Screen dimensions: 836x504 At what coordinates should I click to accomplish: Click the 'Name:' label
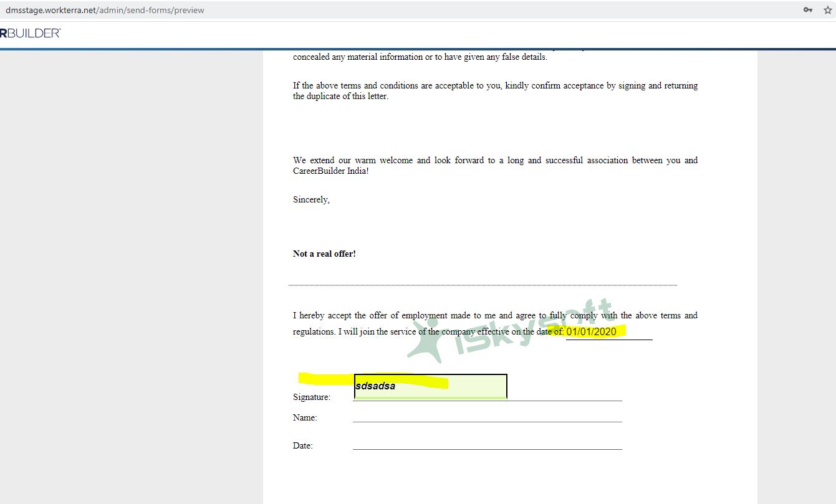coord(305,418)
